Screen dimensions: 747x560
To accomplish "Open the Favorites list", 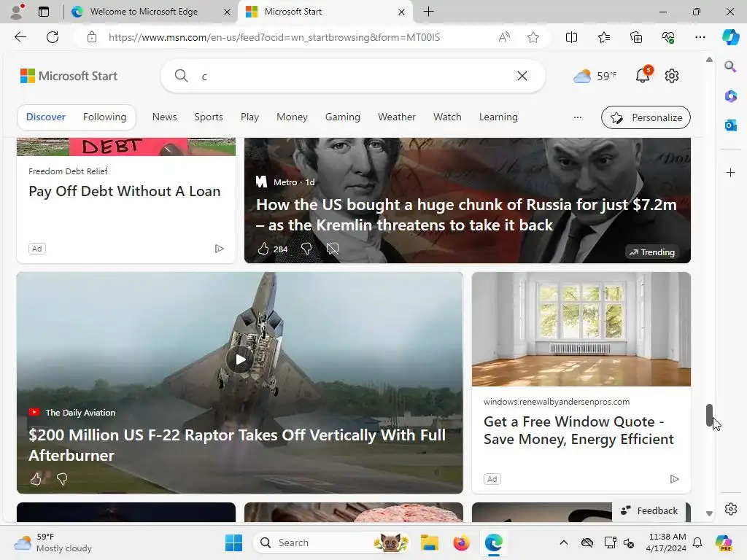I will pos(603,37).
